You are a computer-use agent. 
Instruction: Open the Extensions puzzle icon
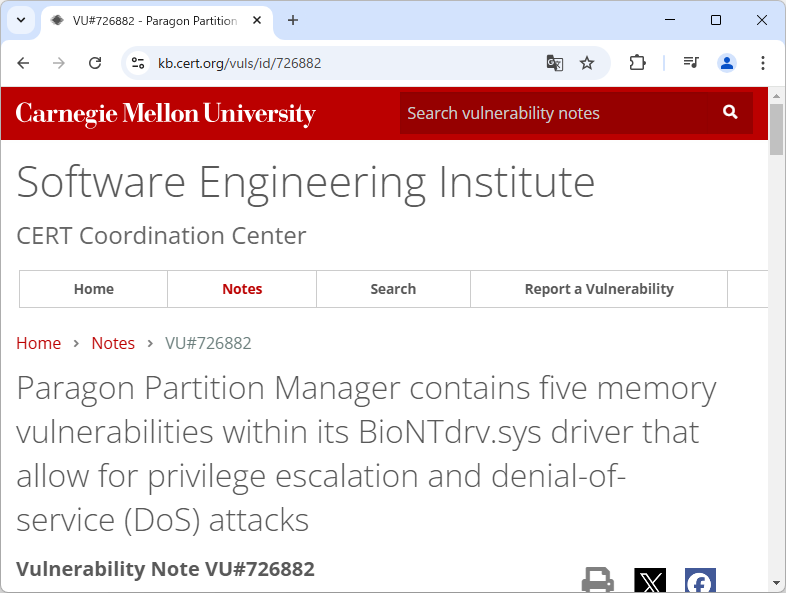[x=637, y=63]
